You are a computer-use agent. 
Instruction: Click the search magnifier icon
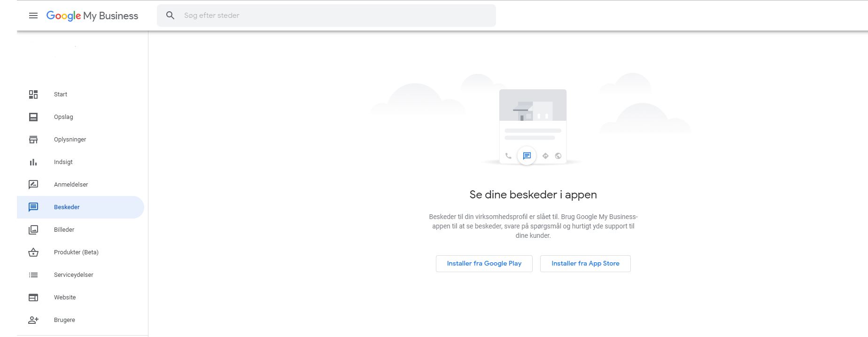pos(170,16)
